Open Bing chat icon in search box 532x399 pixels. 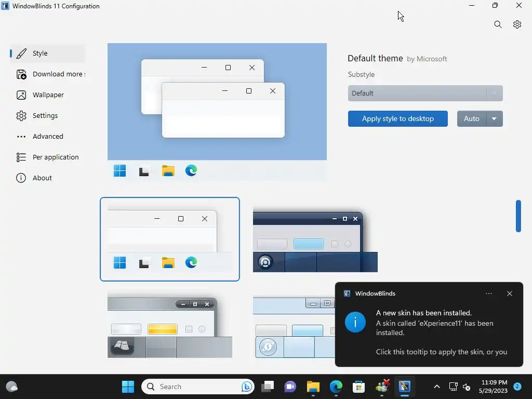247,387
